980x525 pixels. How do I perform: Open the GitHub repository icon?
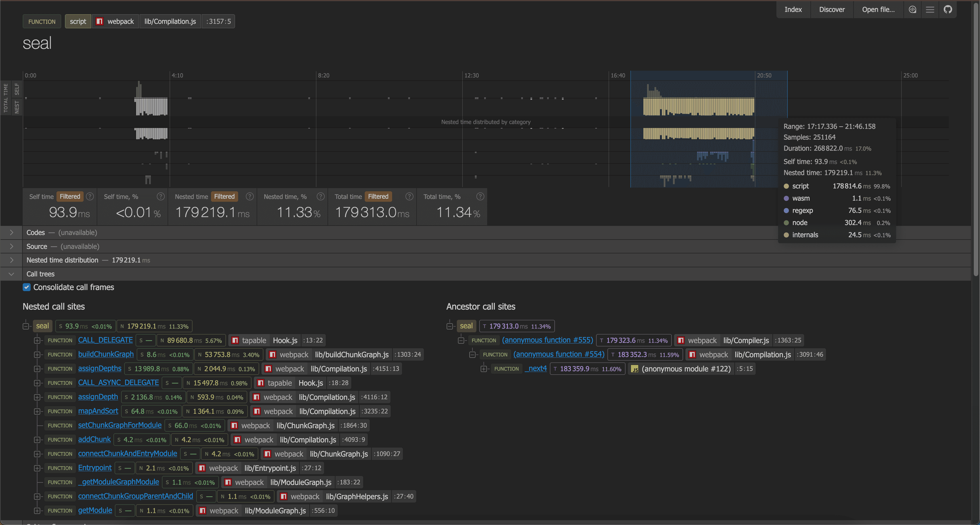pyautogui.click(x=948, y=10)
